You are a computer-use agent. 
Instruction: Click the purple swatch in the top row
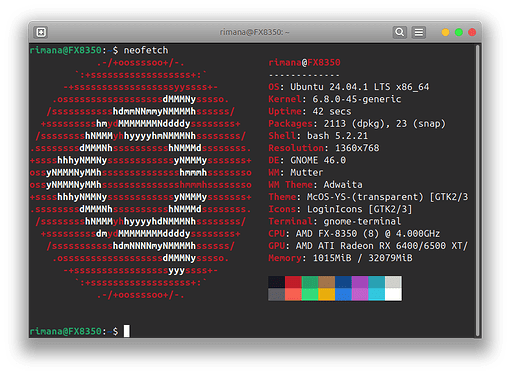pos(360,282)
